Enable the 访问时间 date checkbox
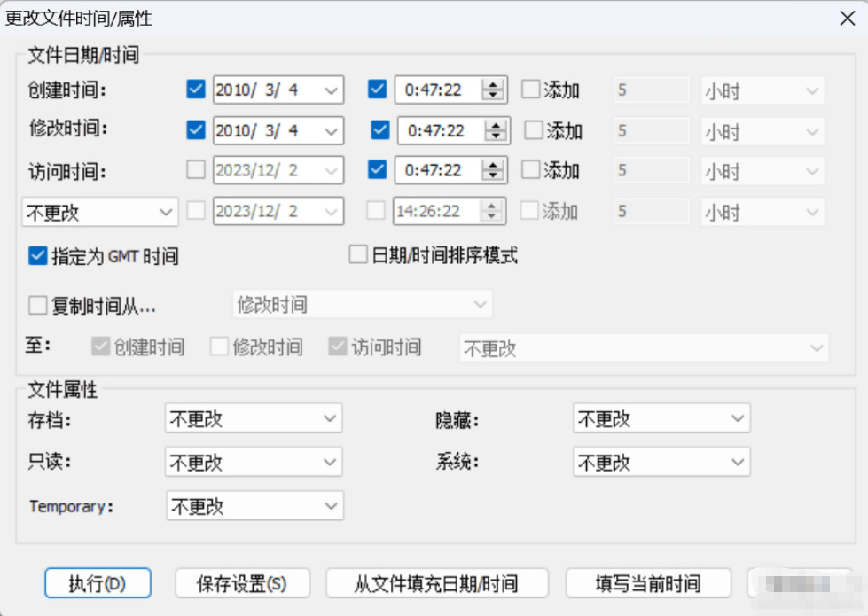Screen dimensions: 868x616 [x=196, y=169]
